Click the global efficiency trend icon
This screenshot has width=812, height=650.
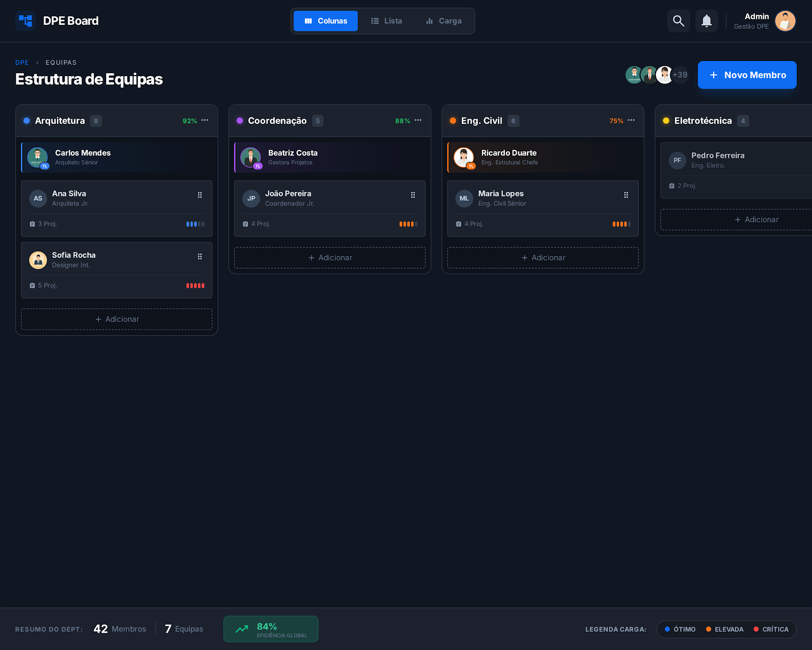click(x=242, y=629)
